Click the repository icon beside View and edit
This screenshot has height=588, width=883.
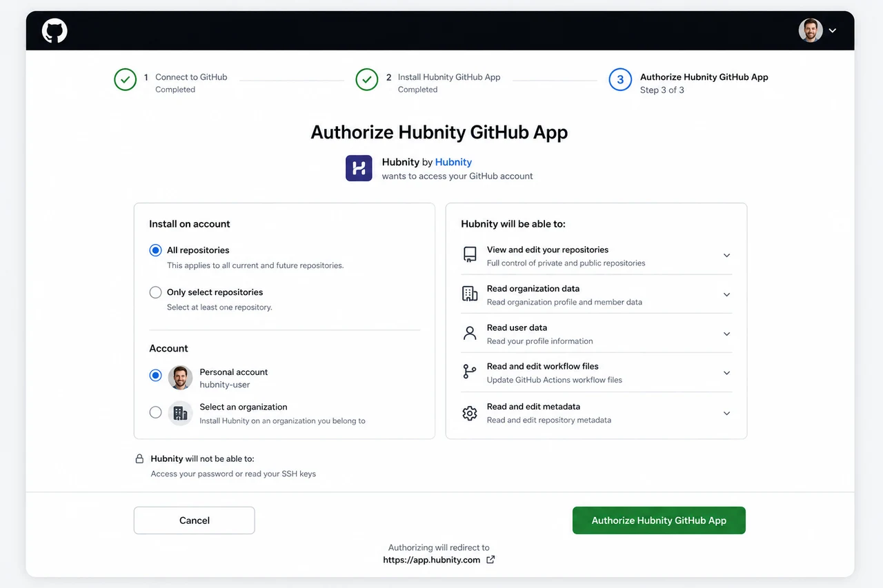[x=470, y=255]
